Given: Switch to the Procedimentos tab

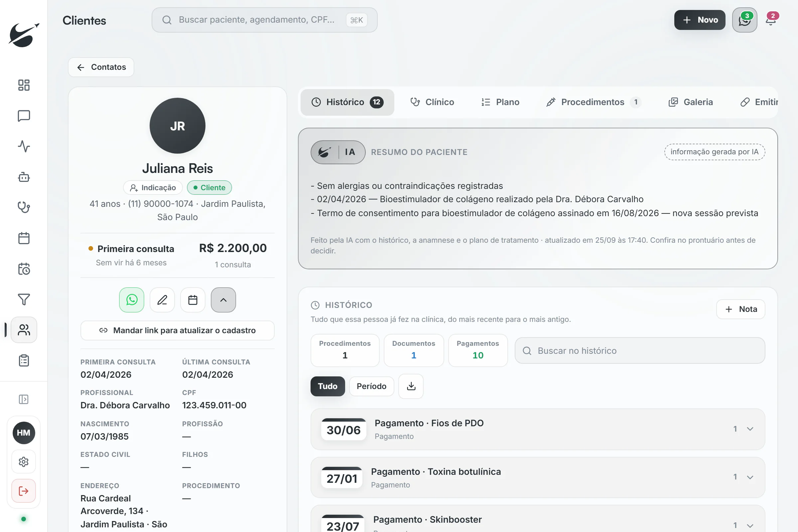Looking at the screenshot, I should coord(594,102).
